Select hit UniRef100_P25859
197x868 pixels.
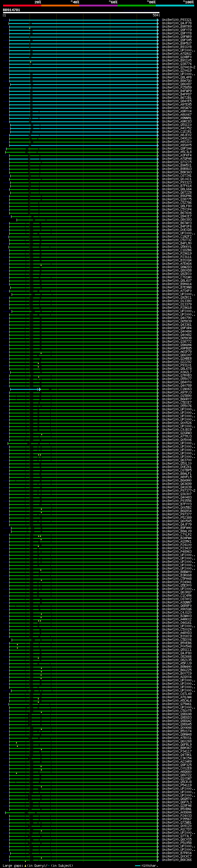click(x=176, y=88)
